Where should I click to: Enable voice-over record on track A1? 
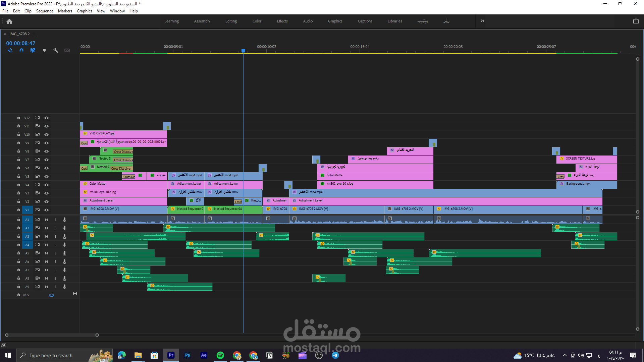pyautogui.click(x=64, y=220)
